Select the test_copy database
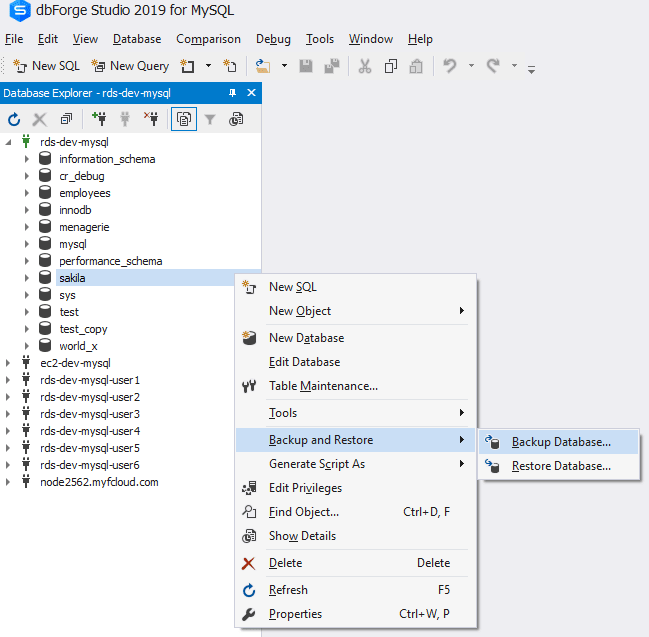 point(83,329)
